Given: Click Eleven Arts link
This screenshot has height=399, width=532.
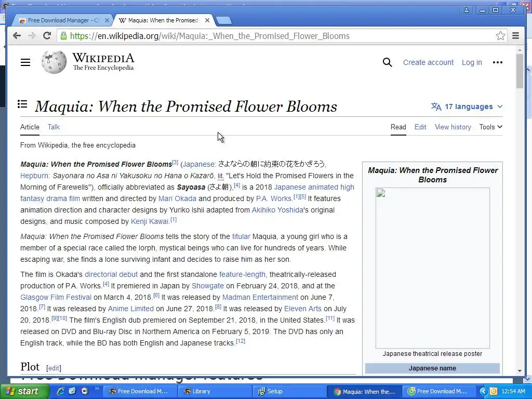Looking at the screenshot, I should pyautogui.click(x=303, y=309).
